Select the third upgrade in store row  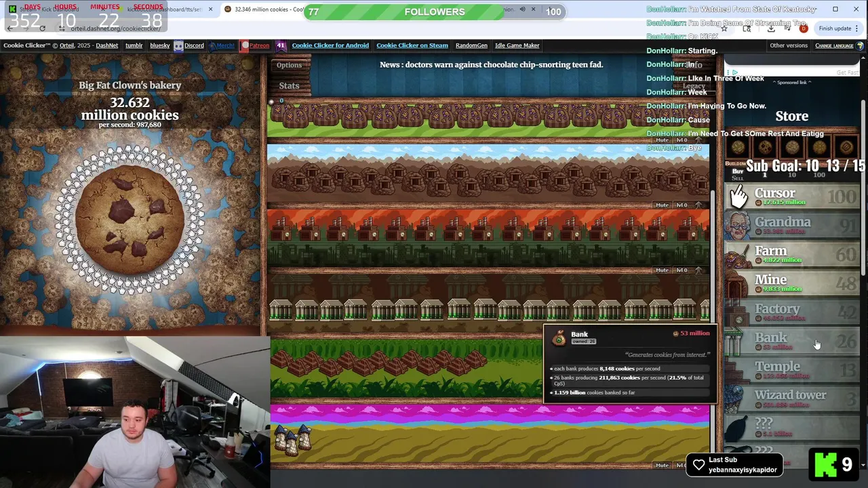click(792, 146)
